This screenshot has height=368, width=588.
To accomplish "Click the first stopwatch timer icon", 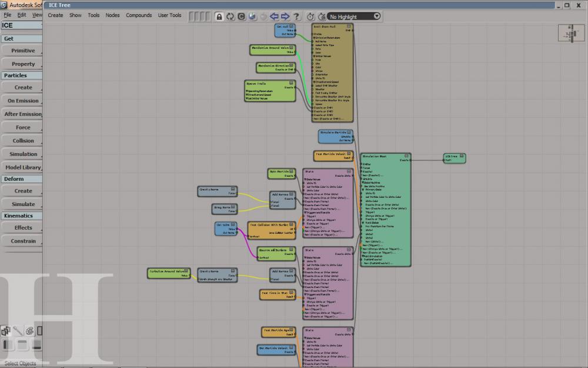I will (310, 16).
